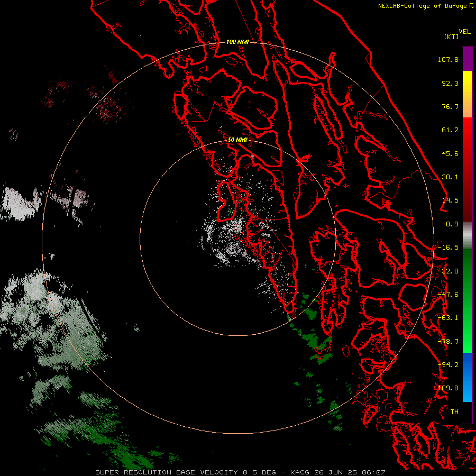This screenshot has width=476, height=476.
Task: Click the -109.8 velocity scale value
Action: click(x=446, y=388)
